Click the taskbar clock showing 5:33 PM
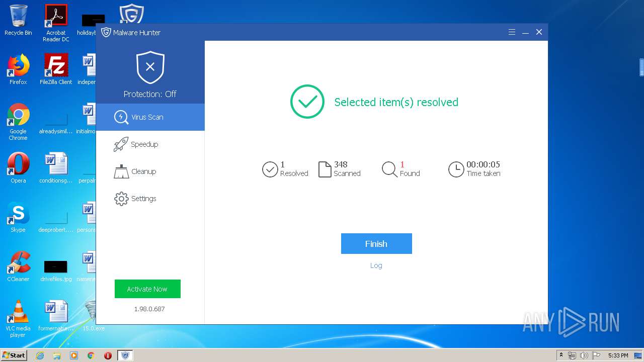Screen dimensions: 644x362 point(618,355)
